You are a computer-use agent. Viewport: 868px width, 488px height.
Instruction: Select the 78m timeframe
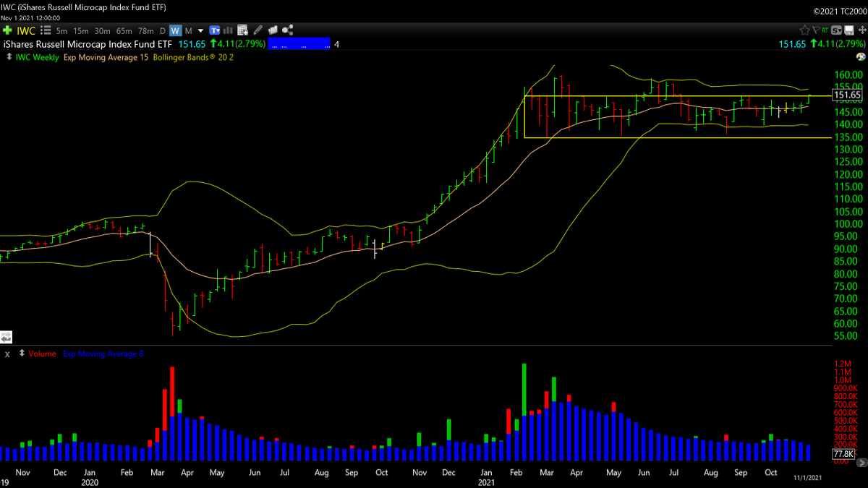(x=145, y=31)
